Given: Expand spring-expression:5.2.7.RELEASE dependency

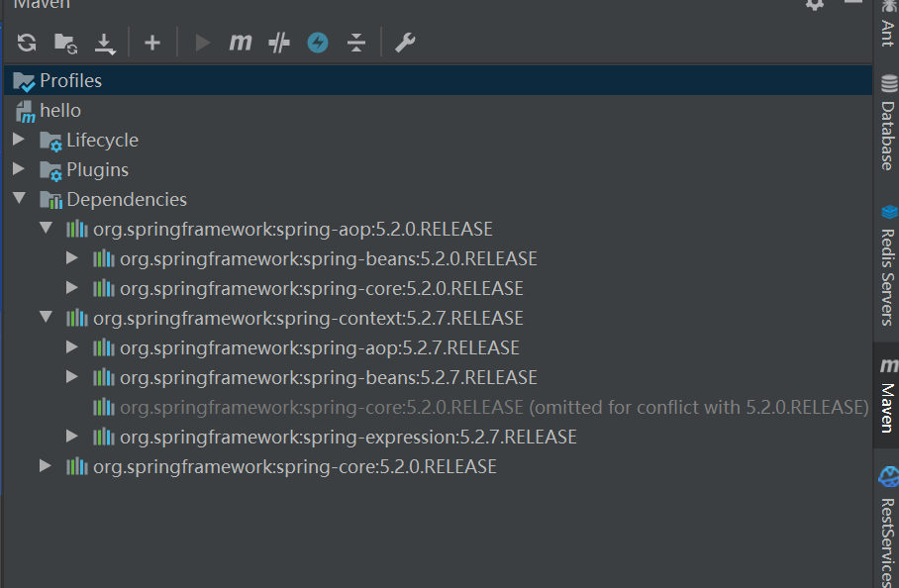Looking at the screenshot, I should click(71, 437).
